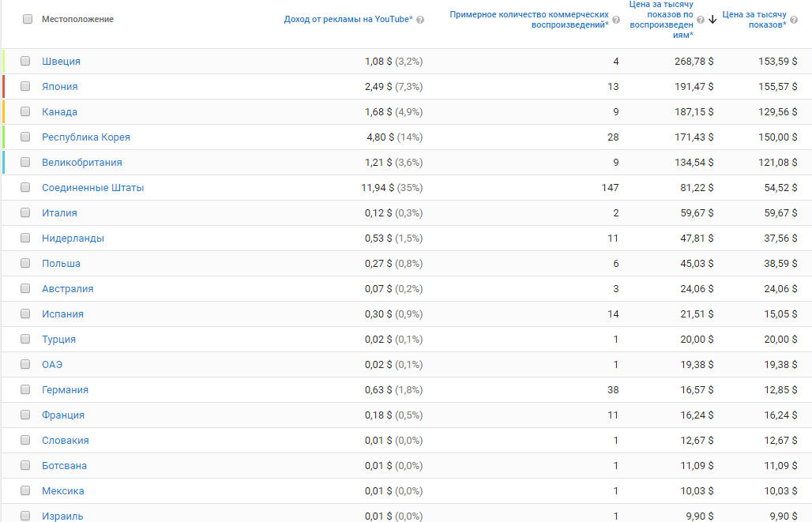Check the Словакия row checkbox
Image resolution: width=812 pixels, height=522 pixels.
[x=25, y=440]
